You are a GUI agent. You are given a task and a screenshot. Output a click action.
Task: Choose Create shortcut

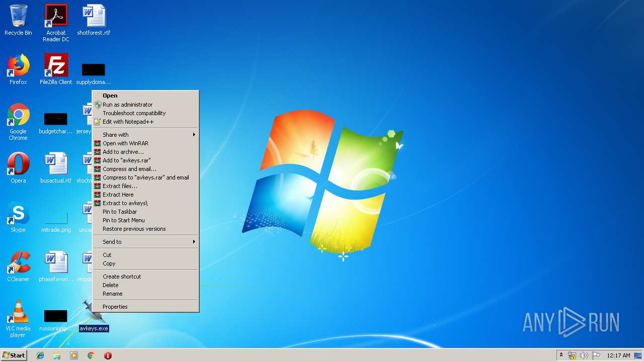click(145, 277)
